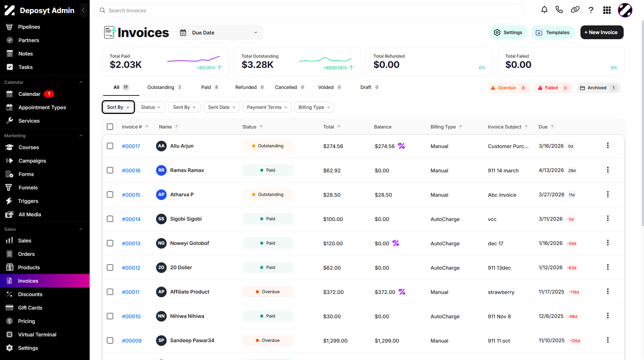The height and width of the screenshot is (360, 644).
Task: Switch to the Cancelled tab
Action: [290, 87]
